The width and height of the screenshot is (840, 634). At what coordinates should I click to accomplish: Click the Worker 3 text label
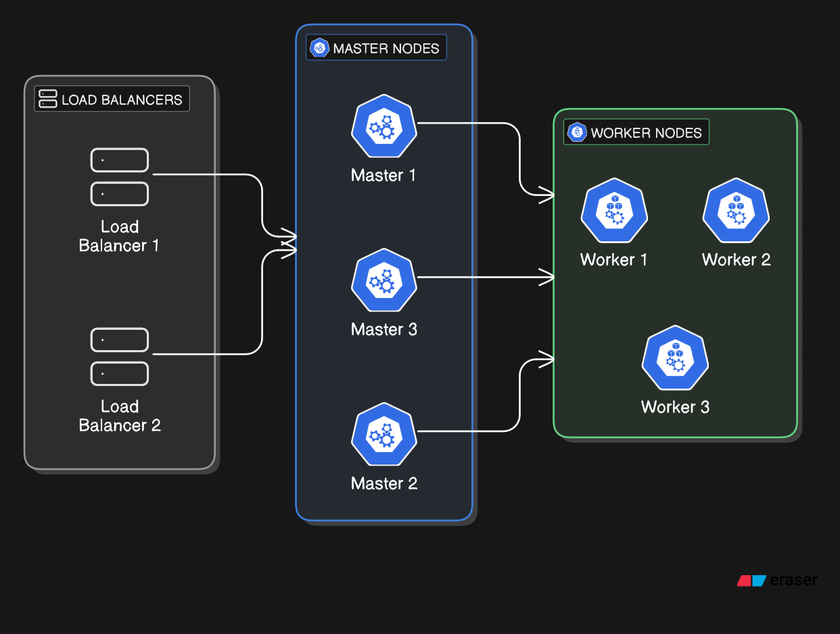tap(675, 407)
